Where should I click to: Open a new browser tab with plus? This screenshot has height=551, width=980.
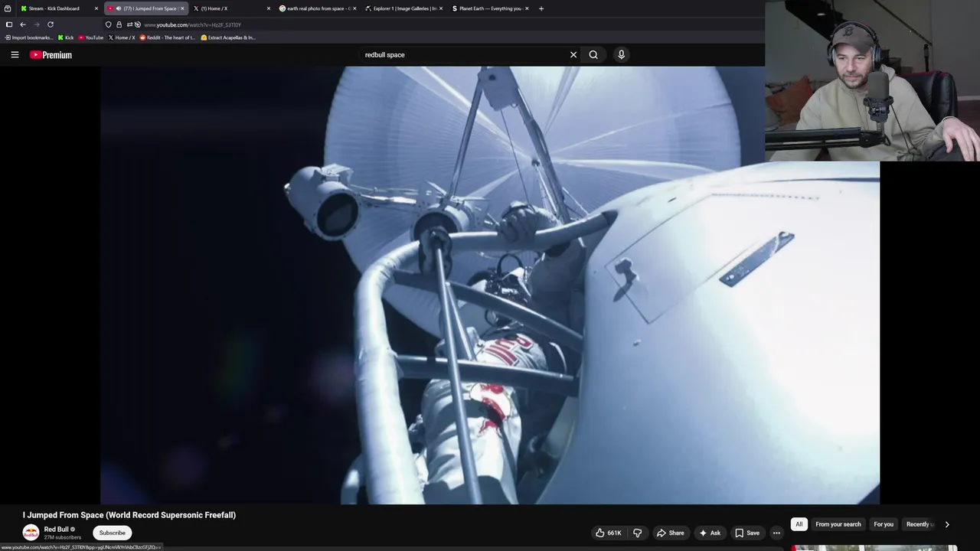click(x=541, y=8)
